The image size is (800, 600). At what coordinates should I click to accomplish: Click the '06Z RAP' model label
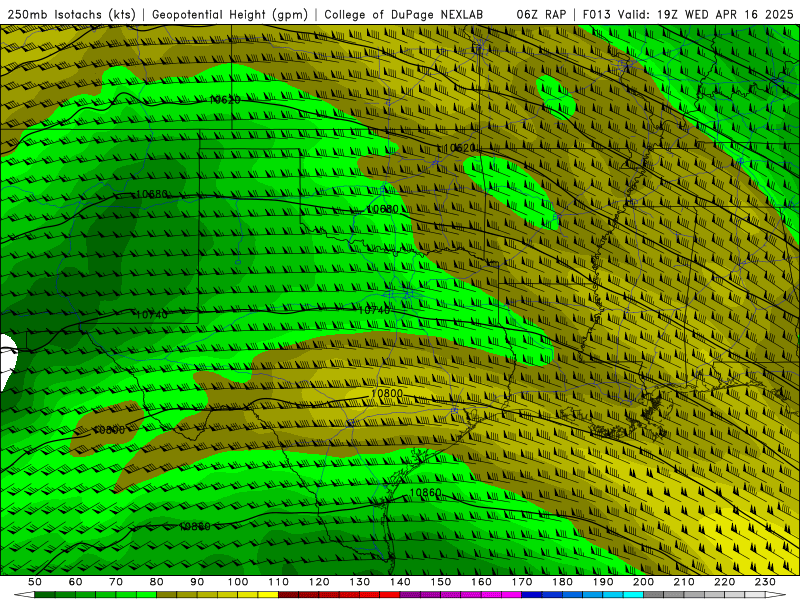[x=541, y=14]
